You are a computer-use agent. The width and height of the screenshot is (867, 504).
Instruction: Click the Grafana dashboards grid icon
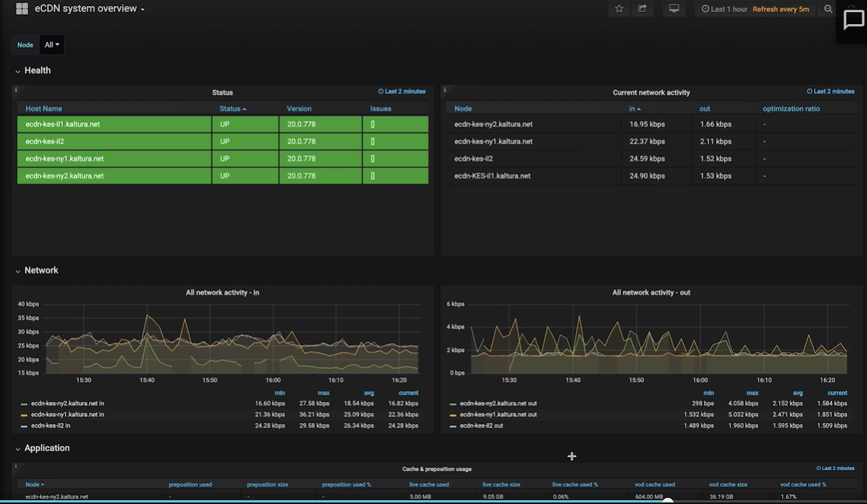point(21,9)
